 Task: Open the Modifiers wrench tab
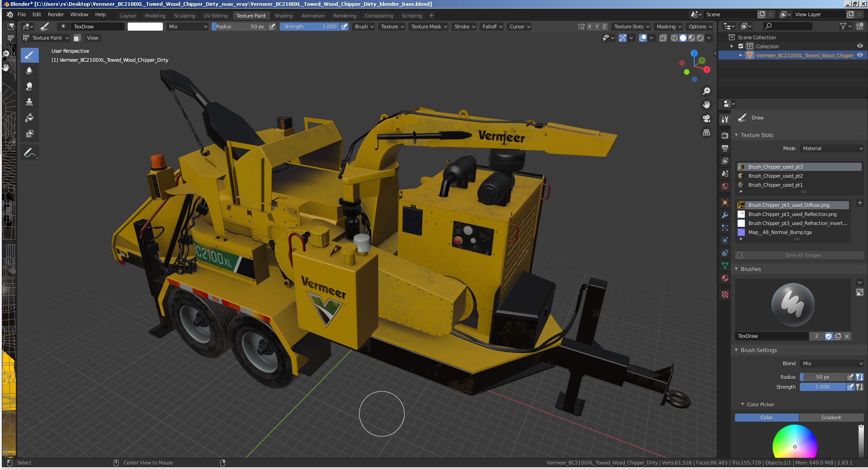point(725,215)
